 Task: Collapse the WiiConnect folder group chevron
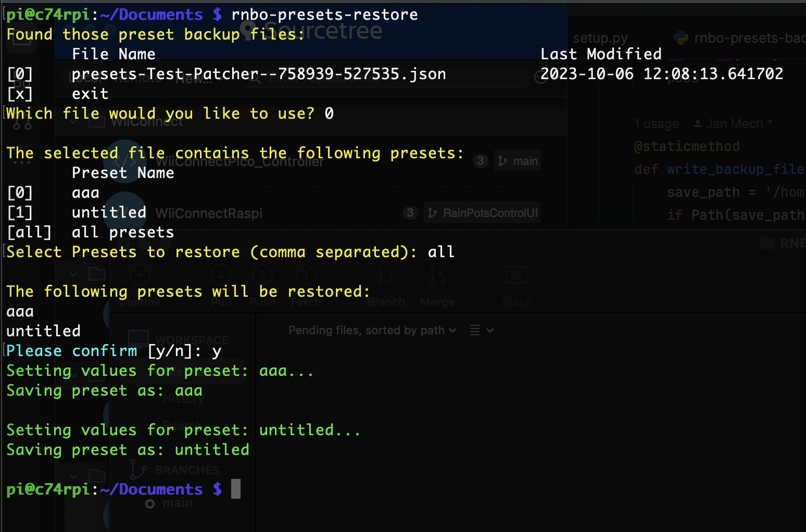point(73,122)
